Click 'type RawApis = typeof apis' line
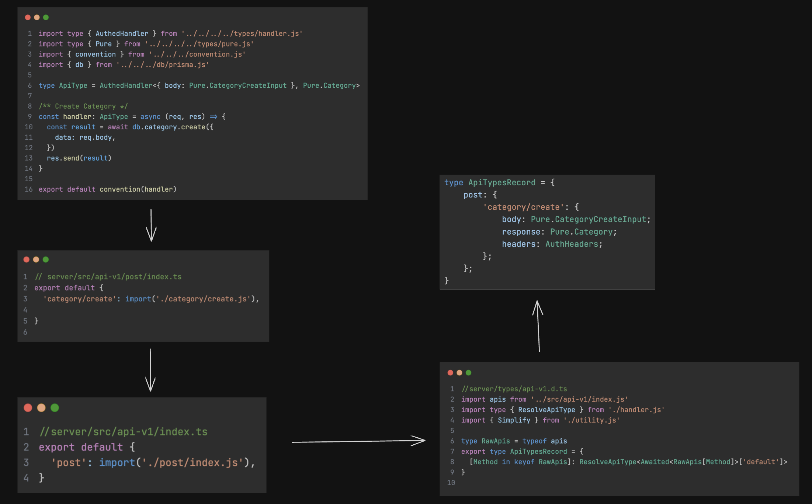Viewport: 812px width, 504px height. pyautogui.click(x=514, y=441)
